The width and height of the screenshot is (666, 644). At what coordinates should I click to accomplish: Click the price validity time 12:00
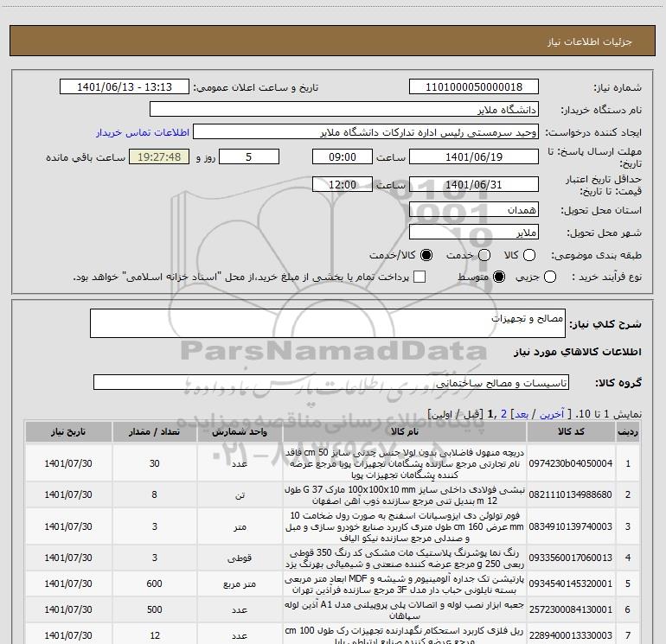(x=343, y=184)
